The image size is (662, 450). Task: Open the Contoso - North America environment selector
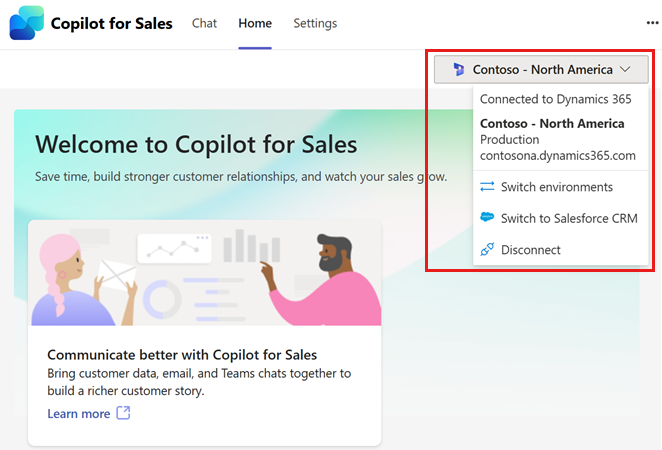[541, 69]
